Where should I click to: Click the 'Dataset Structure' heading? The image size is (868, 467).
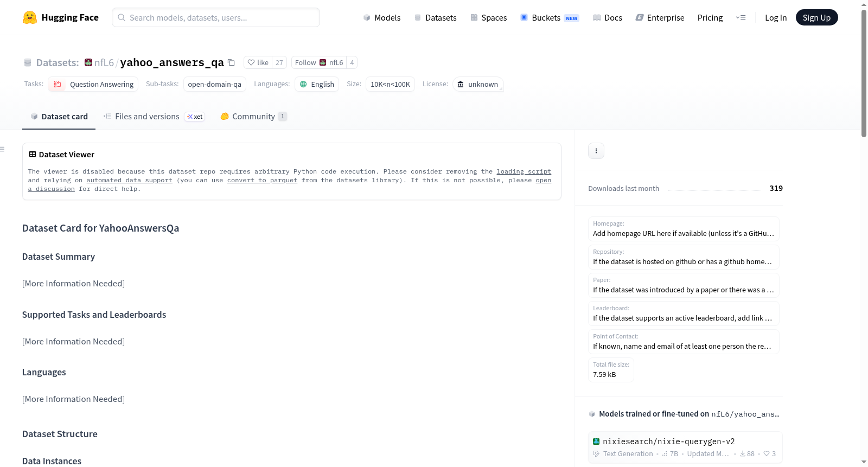(x=60, y=434)
